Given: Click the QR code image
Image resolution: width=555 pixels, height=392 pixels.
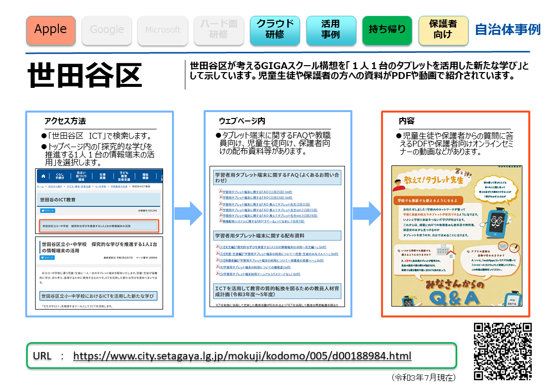Looking at the screenshot, I should [503, 352].
